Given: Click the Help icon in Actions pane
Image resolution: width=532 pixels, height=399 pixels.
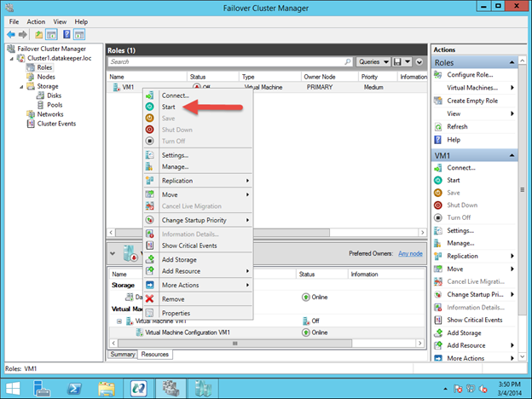Looking at the screenshot, I should [x=438, y=139].
